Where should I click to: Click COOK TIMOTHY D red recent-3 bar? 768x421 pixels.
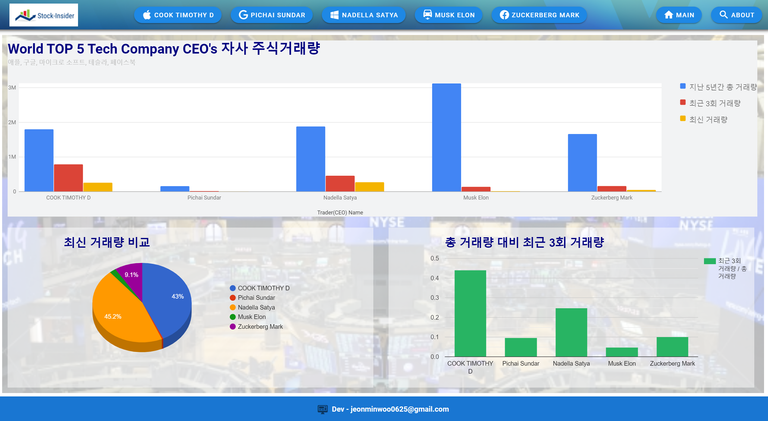click(x=68, y=178)
